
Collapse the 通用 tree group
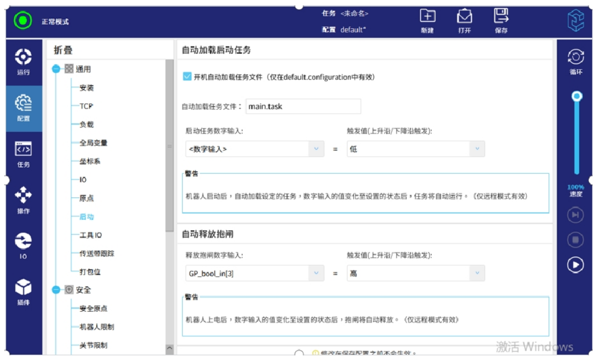(56, 69)
